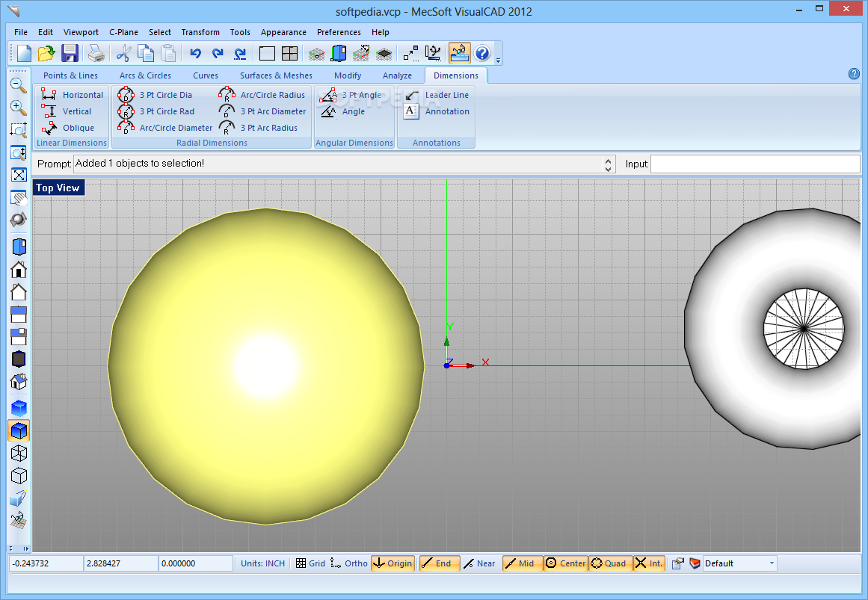Click the Arc/Circle Diameter button

(165, 128)
